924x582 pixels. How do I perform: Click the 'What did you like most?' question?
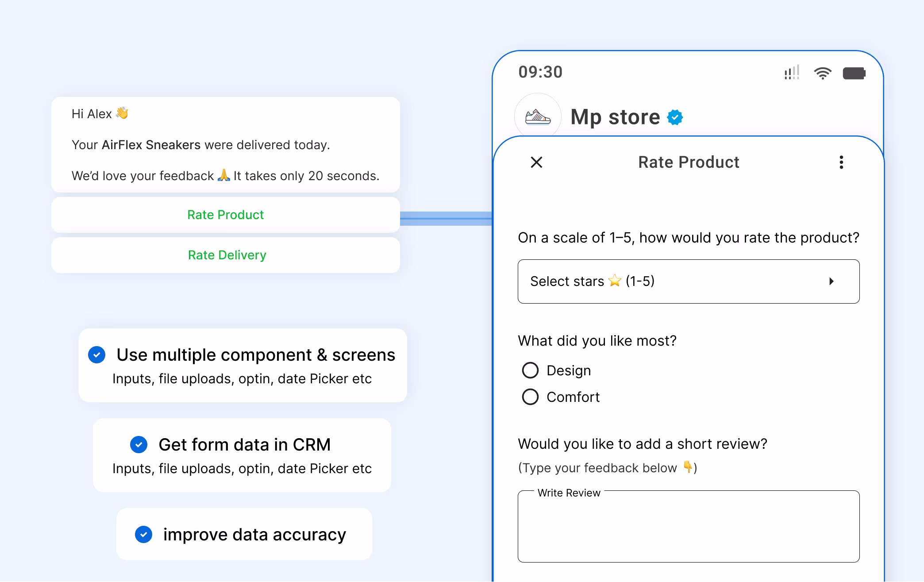pyautogui.click(x=597, y=341)
